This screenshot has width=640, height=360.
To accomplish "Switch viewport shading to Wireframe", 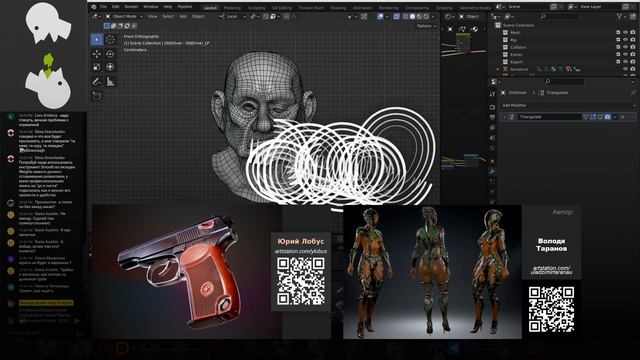I will (x=405, y=17).
